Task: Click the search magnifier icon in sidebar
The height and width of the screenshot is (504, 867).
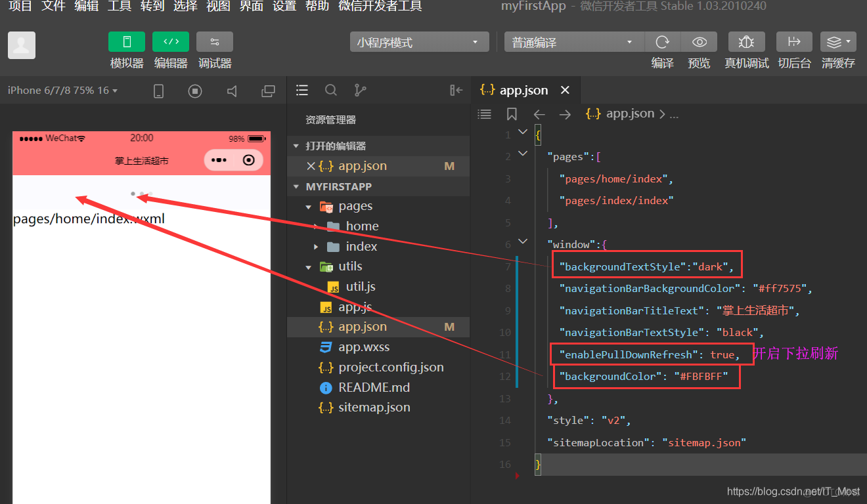Action: click(x=331, y=90)
